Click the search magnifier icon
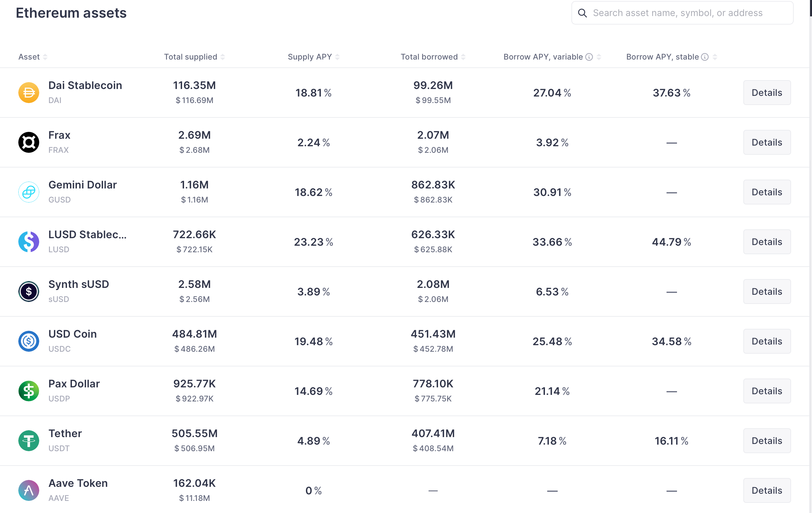The height and width of the screenshot is (513, 812). pos(583,13)
